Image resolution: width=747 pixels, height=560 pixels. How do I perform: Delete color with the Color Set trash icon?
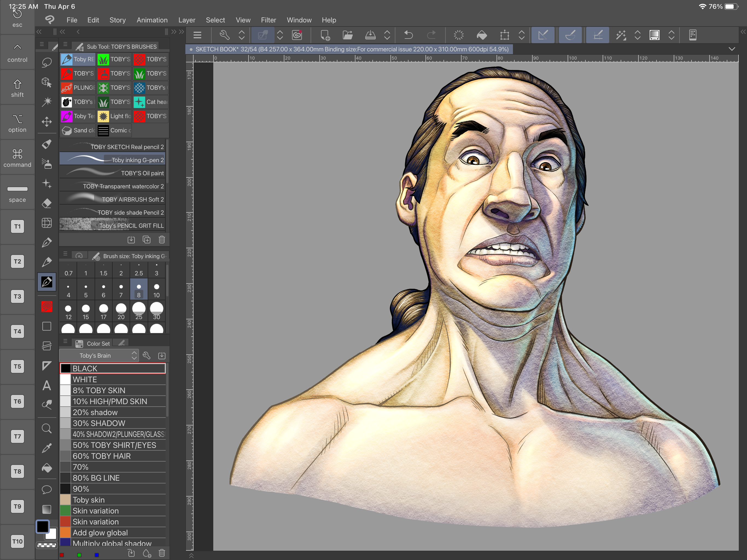(162, 553)
